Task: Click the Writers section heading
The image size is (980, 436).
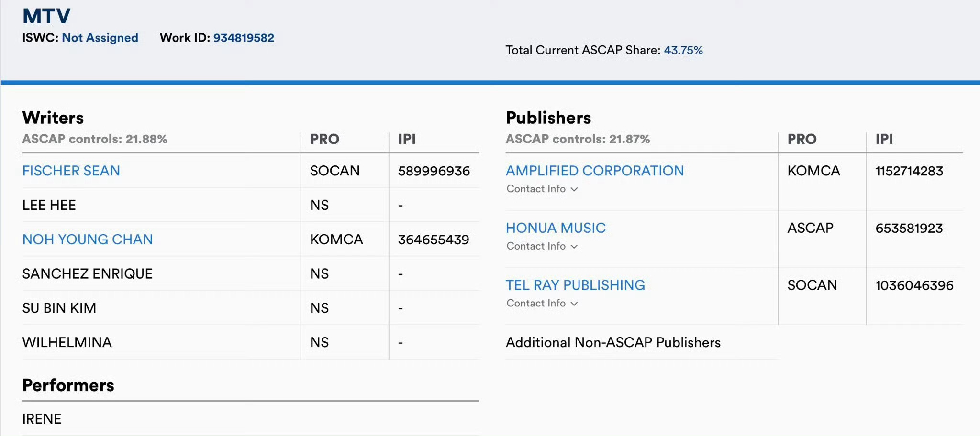Action: 53,118
